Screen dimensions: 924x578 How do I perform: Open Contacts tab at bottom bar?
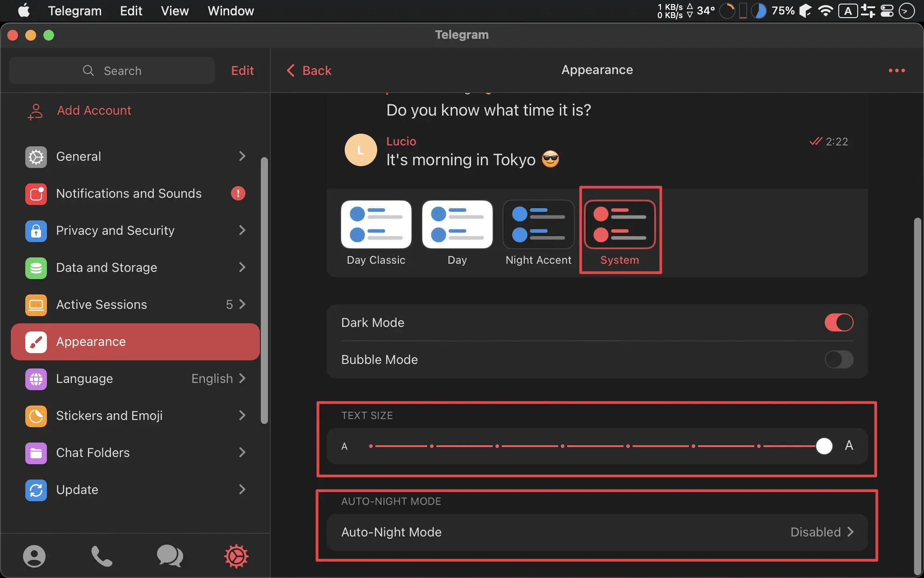[34, 556]
